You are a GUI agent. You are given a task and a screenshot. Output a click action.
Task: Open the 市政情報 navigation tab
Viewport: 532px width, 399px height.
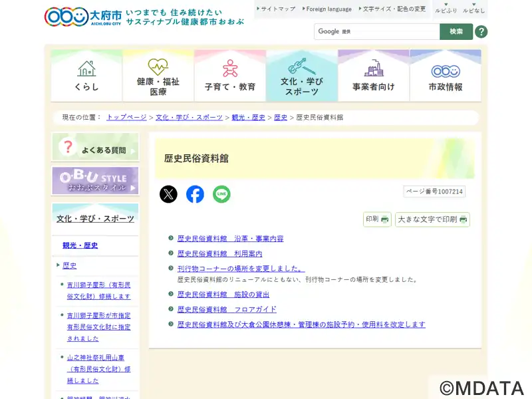(446, 76)
